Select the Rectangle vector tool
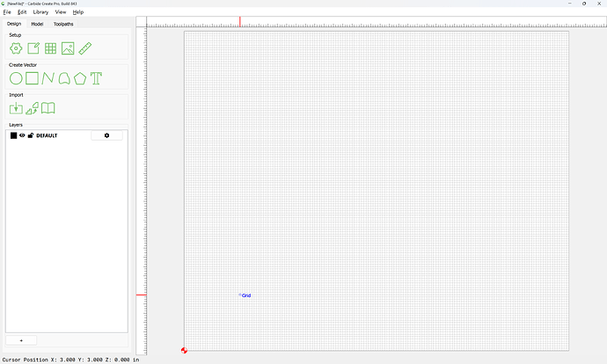The height and width of the screenshot is (364, 607). tap(32, 78)
